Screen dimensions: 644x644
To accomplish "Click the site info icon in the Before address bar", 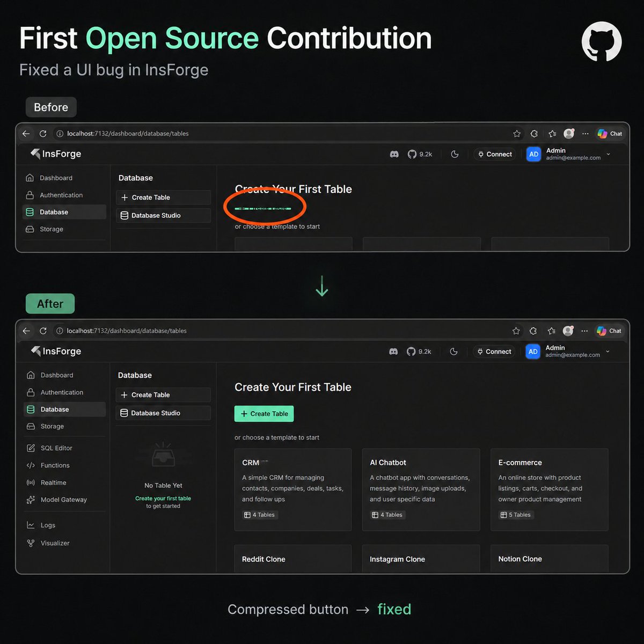I will point(60,134).
